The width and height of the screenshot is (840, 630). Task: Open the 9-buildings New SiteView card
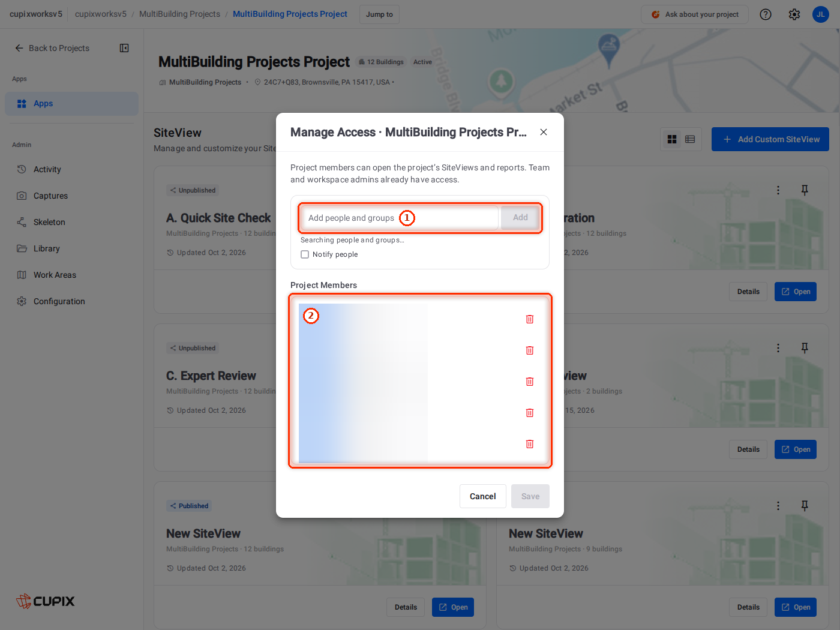(796, 607)
